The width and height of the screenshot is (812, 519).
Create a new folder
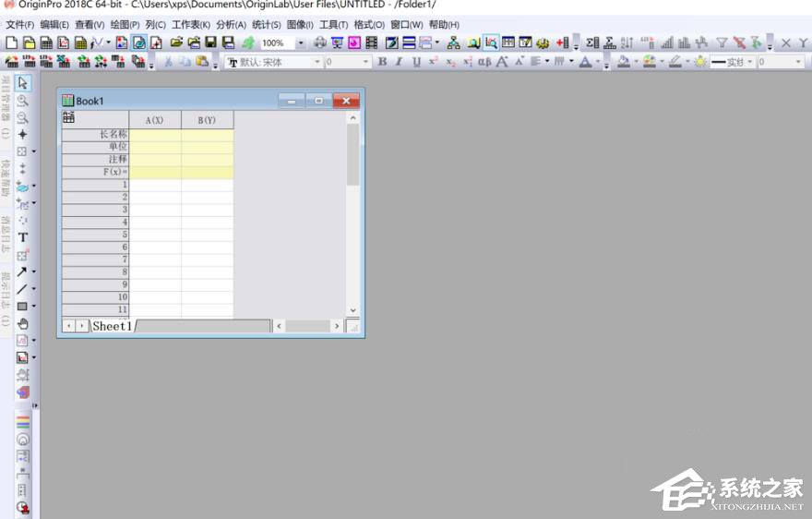point(29,43)
